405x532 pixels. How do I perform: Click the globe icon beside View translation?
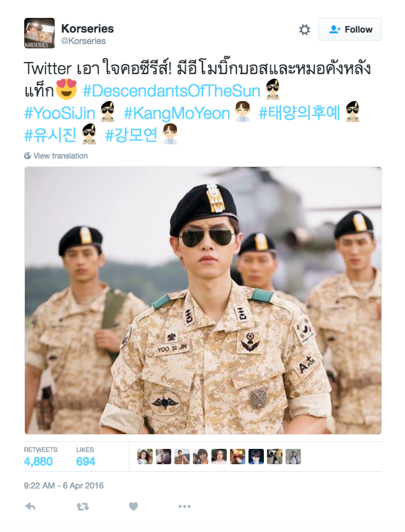point(27,156)
